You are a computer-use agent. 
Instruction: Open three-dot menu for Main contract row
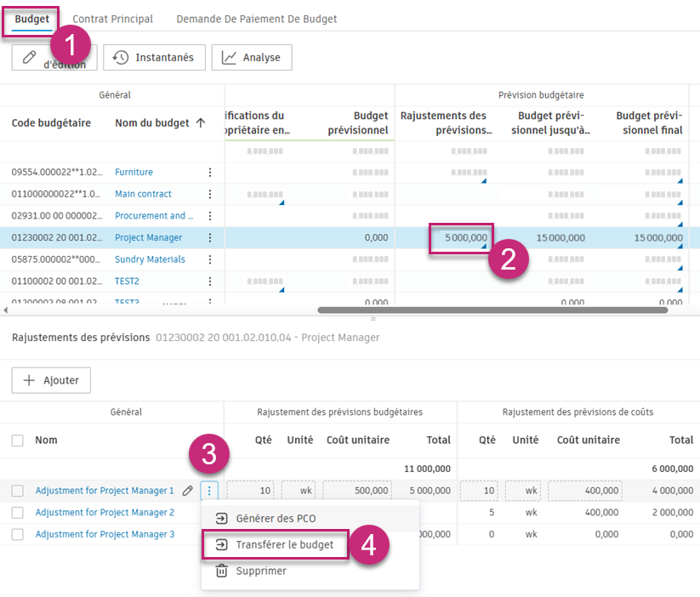click(x=210, y=194)
